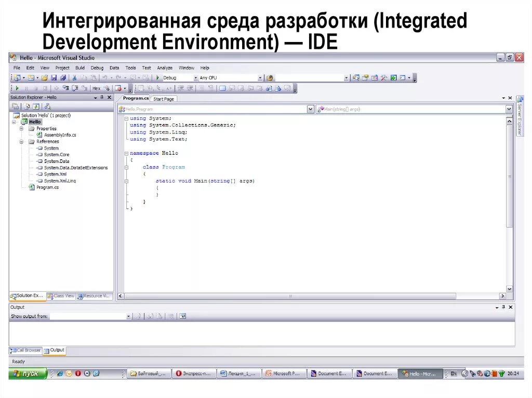
Task: Click Refresh icon in Solution Explorer
Action: (x=36, y=106)
